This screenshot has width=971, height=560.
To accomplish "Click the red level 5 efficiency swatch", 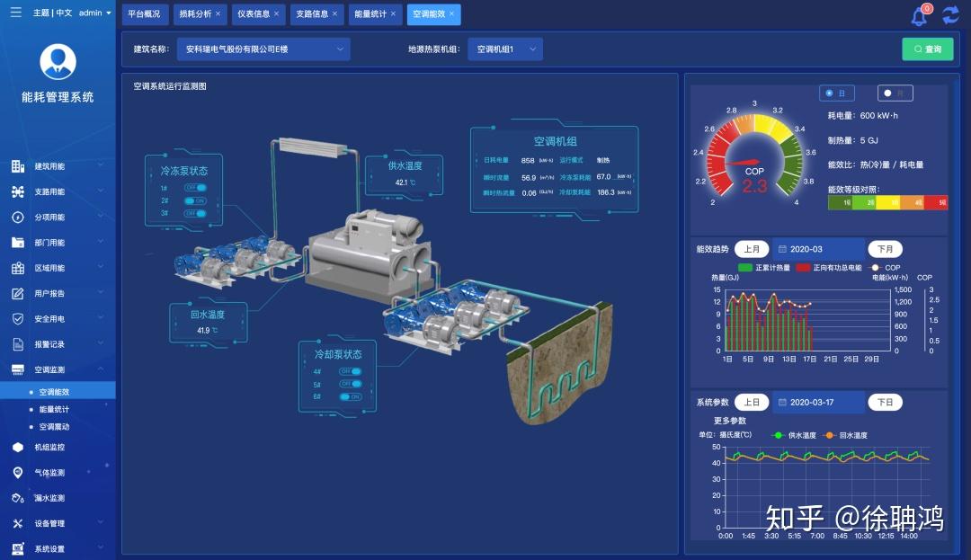I will [x=936, y=202].
